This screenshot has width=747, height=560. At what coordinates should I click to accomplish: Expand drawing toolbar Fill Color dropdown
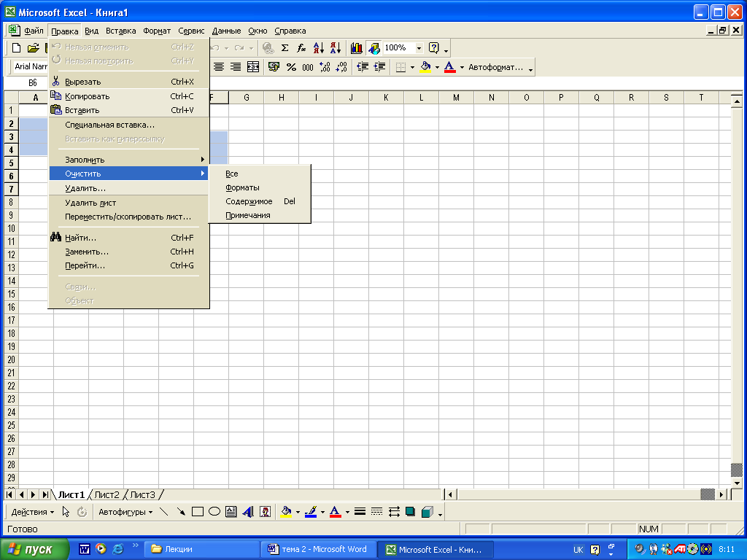[298, 513]
